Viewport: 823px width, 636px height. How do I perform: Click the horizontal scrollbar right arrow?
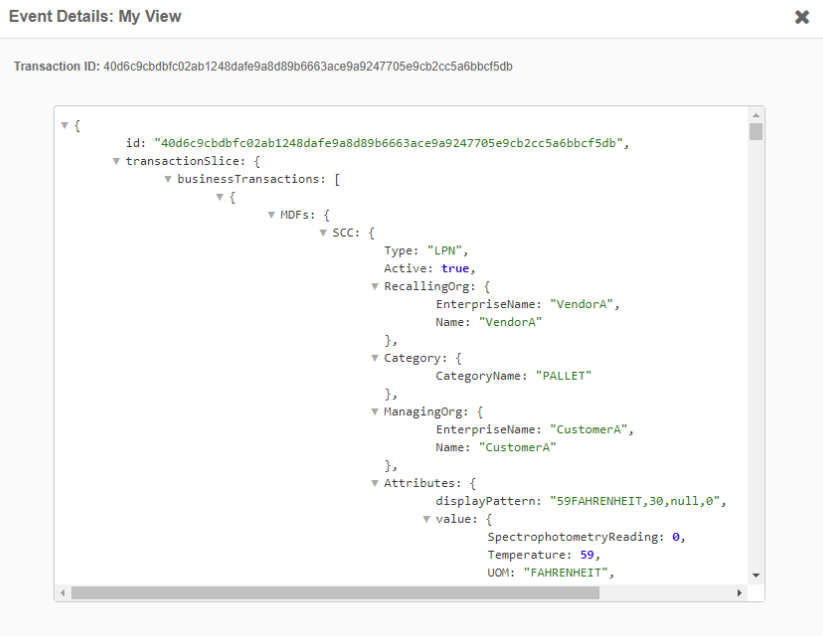(740, 593)
